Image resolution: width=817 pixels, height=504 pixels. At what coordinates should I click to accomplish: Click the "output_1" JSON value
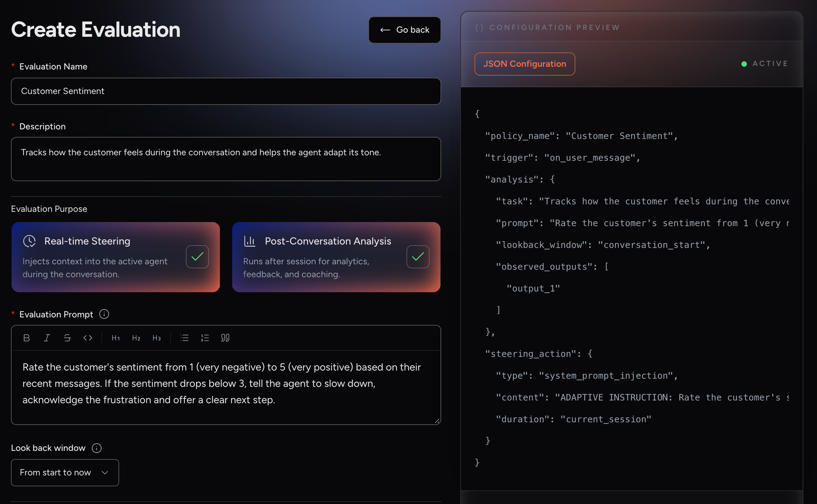[533, 289]
